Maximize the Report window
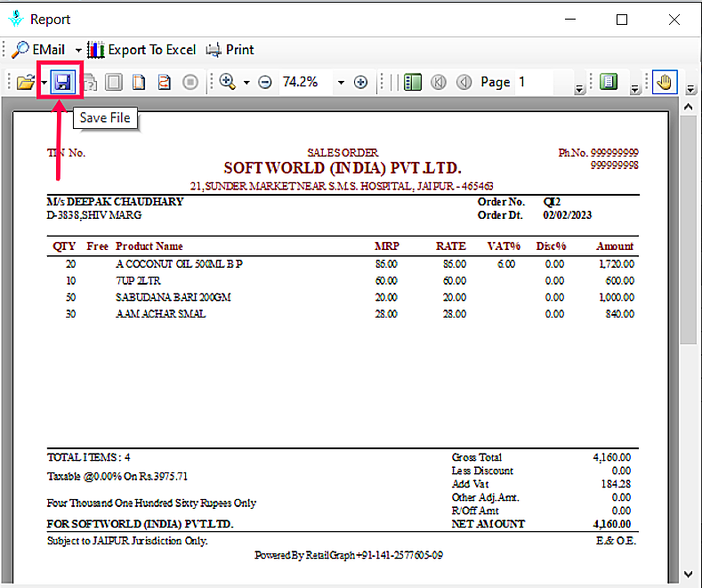Viewport: 702px width, 588px height. (622, 20)
